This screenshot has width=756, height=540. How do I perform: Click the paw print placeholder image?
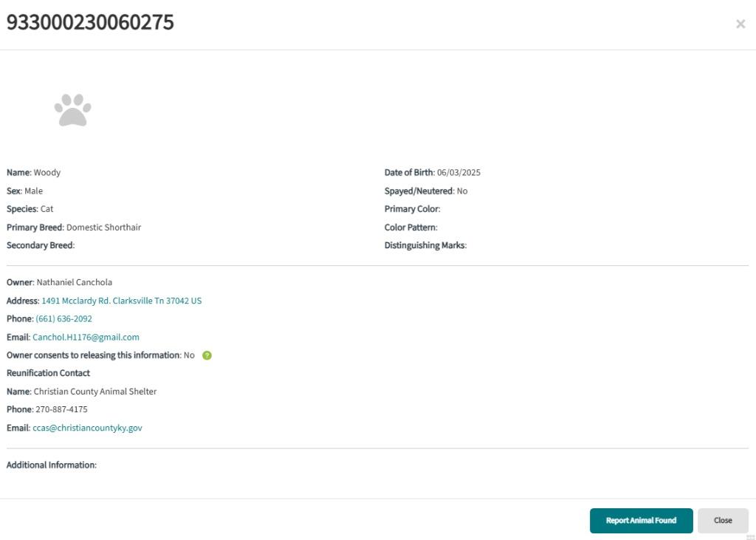[72, 110]
